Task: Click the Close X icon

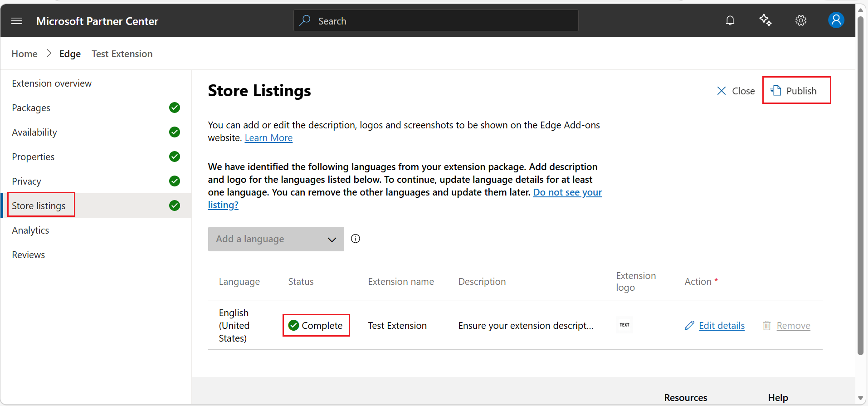Action: [722, 91]
